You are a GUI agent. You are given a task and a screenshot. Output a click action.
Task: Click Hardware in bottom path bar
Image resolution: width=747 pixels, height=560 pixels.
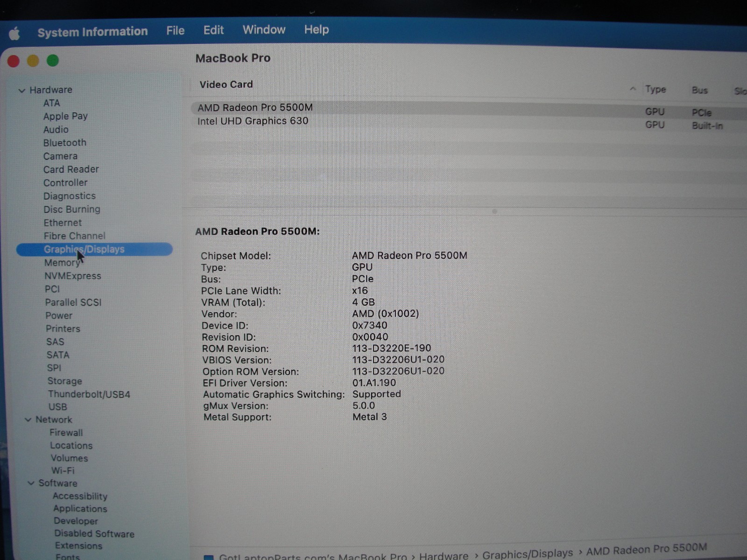pos(444,556)
